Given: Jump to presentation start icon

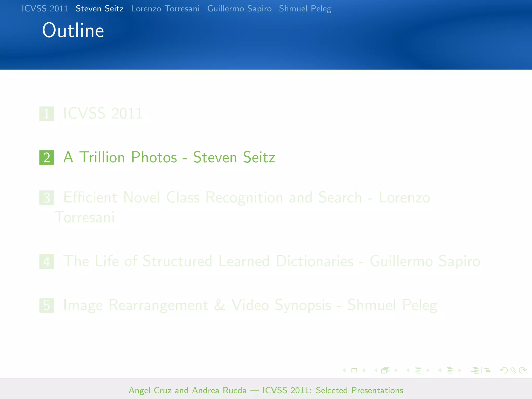Looking at the screenshot, I should point(475,370).
